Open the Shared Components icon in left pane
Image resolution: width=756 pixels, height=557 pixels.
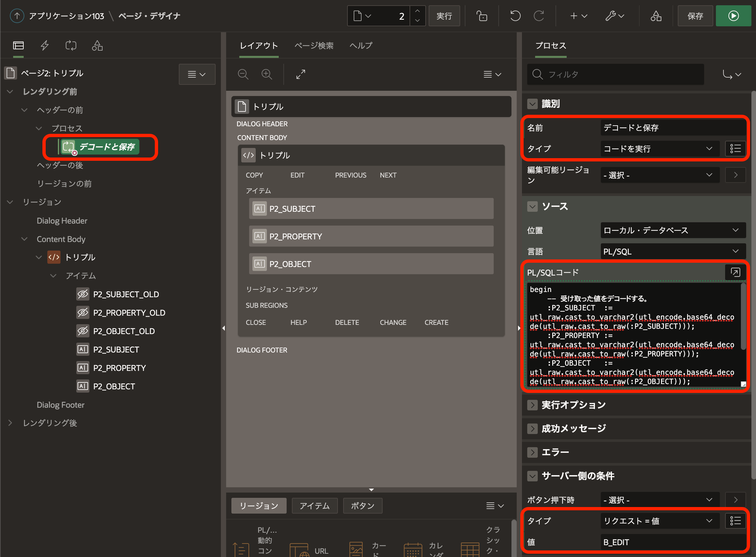[x=97, y=45]
